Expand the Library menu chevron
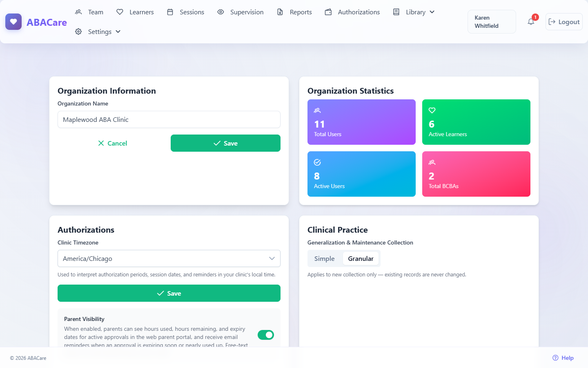 [432, 12]
